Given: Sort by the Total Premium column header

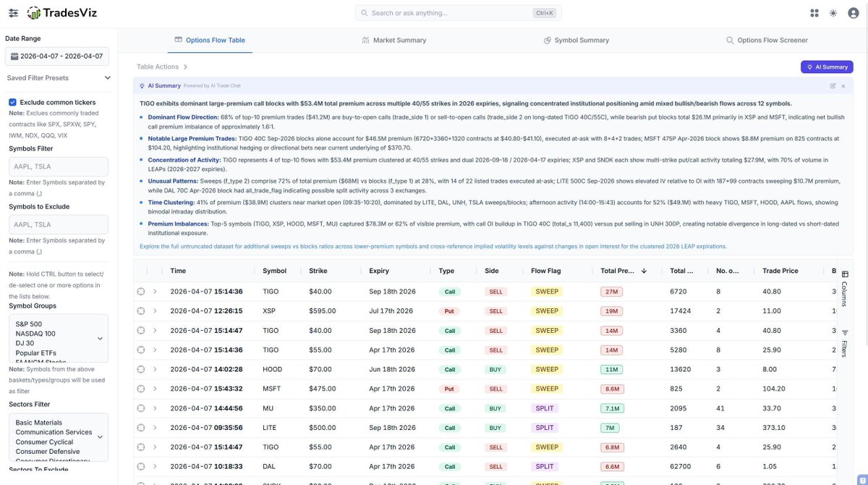Looking at the screenshot, I should coord(618,271).
